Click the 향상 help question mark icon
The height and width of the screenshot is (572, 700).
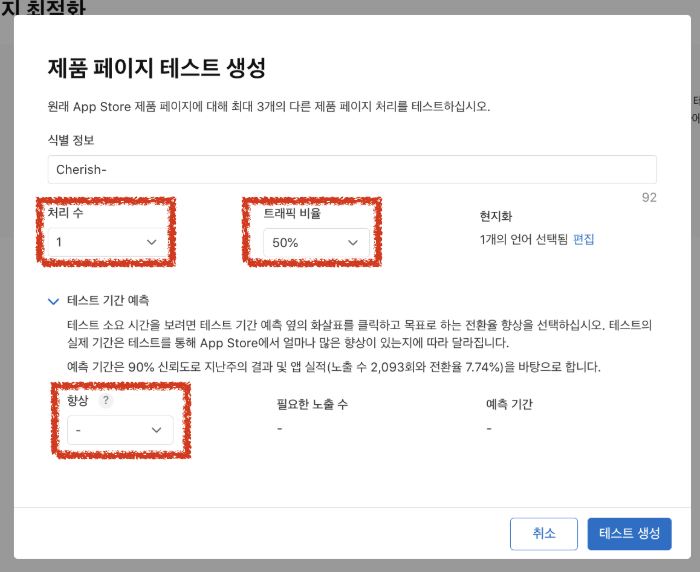105,400
